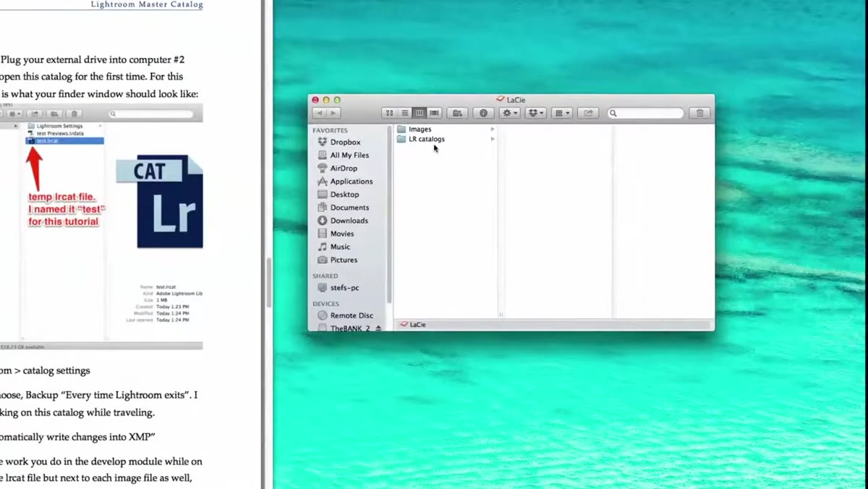
Task: Minimize the LaCie Finder window
Action: coord(326,100)
